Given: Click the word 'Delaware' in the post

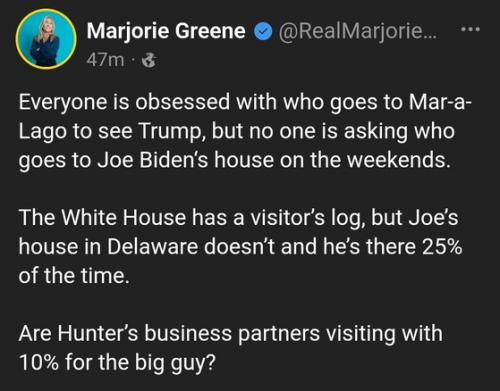Looking at the screenshot, I should tap(153, 247).
